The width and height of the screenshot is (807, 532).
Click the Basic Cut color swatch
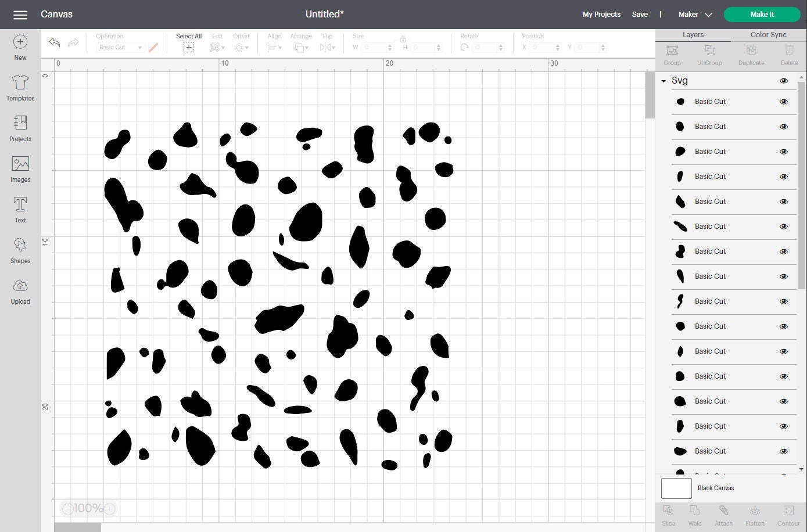click(153, 47)
